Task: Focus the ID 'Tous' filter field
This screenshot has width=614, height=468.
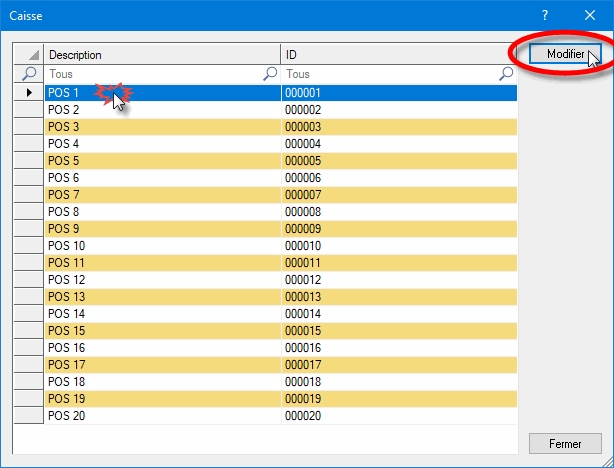Action: [390, 74]
